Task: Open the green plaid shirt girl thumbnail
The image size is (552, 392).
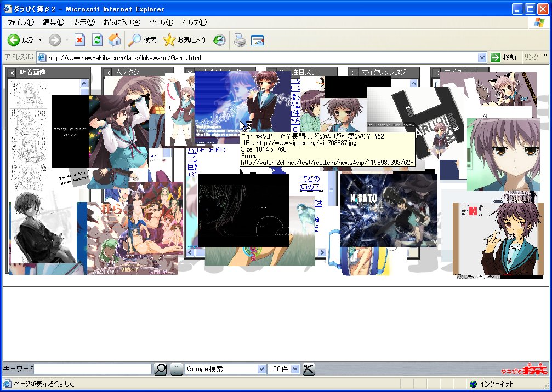Action: click(310, 111)
